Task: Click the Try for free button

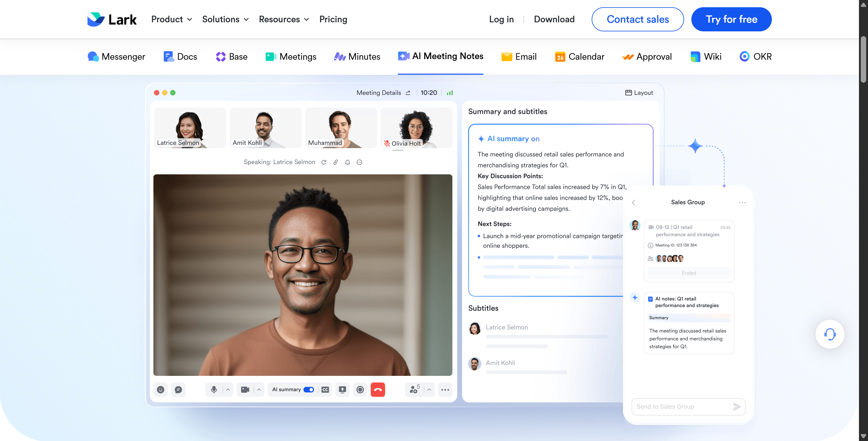Action: pyautogui.click(x=731, y=19)
